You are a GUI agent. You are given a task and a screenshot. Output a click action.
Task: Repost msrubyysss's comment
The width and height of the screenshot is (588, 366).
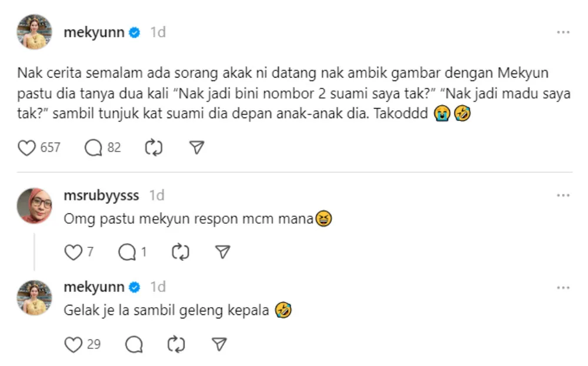pyautogui.click(x=180, y=253)
